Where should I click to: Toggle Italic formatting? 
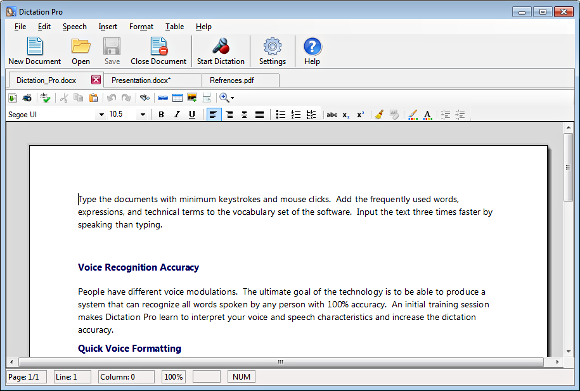(x=177, y=115)
